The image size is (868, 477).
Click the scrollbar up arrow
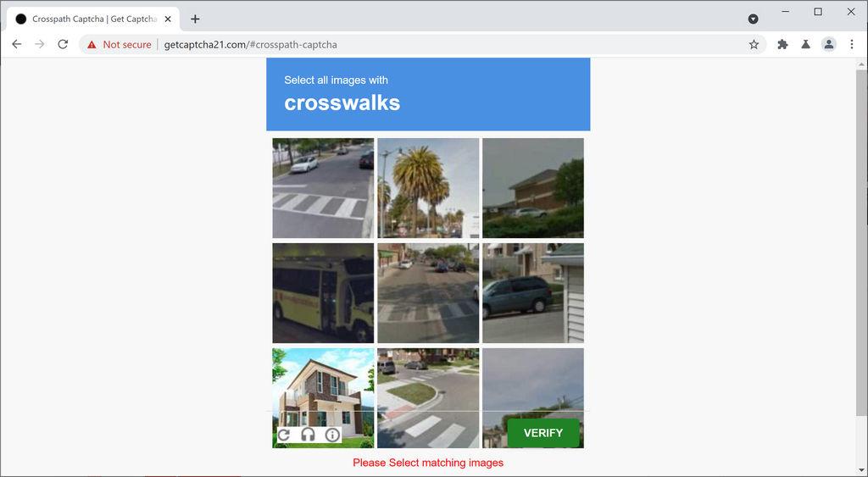(x=861, y=64)
